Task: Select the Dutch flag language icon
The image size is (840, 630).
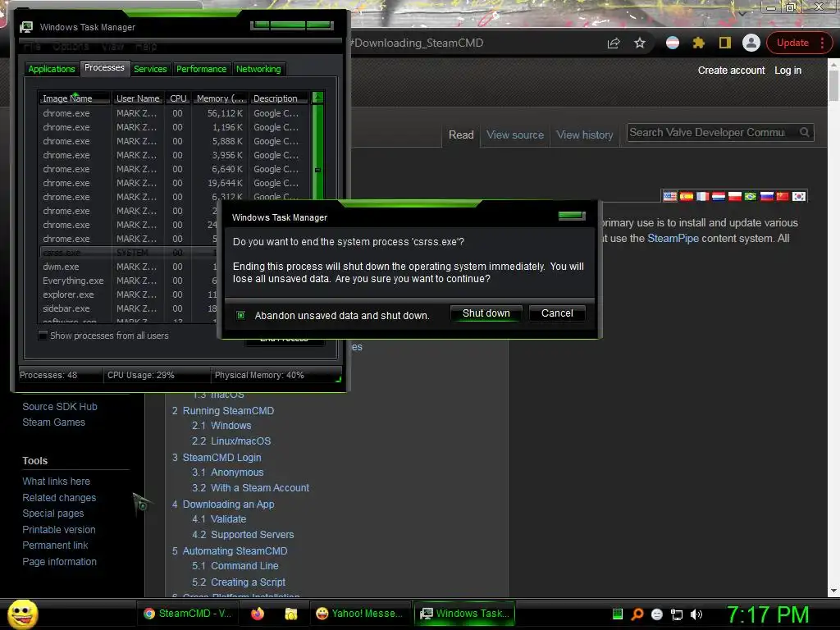Action: click(719, 196)
